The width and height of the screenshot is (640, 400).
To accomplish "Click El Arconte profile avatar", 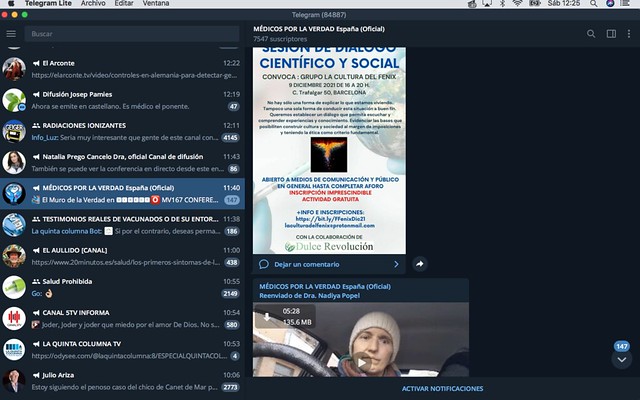I will click(14, 69).
